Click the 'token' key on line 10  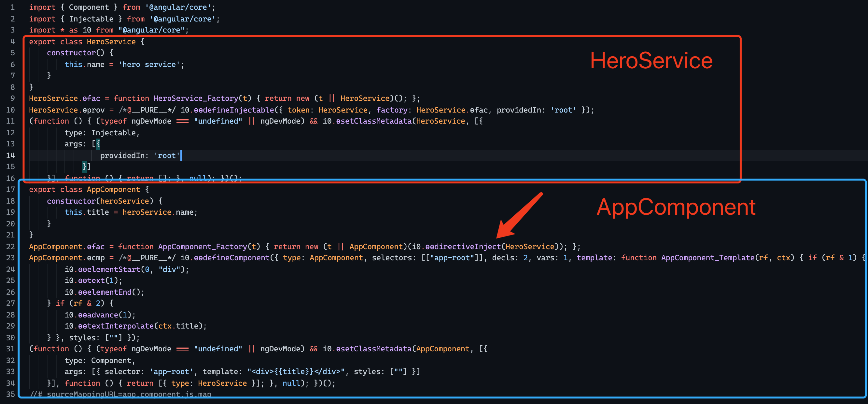click(299, 110)
